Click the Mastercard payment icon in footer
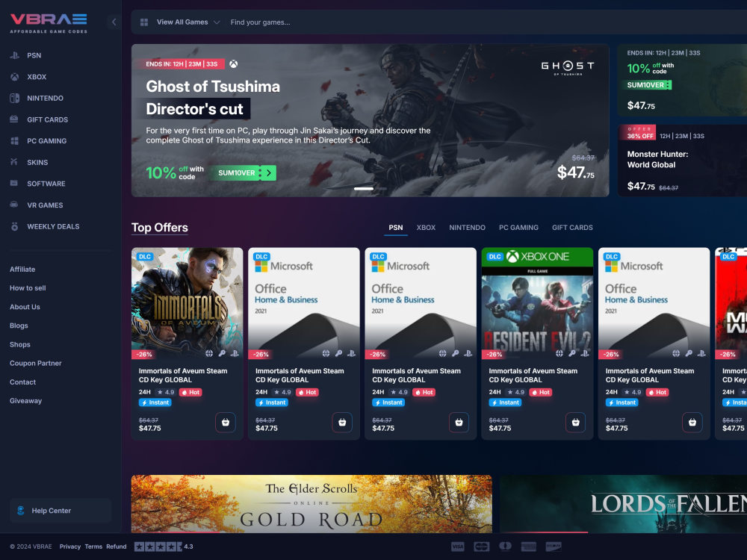Image resolution: width=747 pixels, height=560 pixels. pos(482,547)
